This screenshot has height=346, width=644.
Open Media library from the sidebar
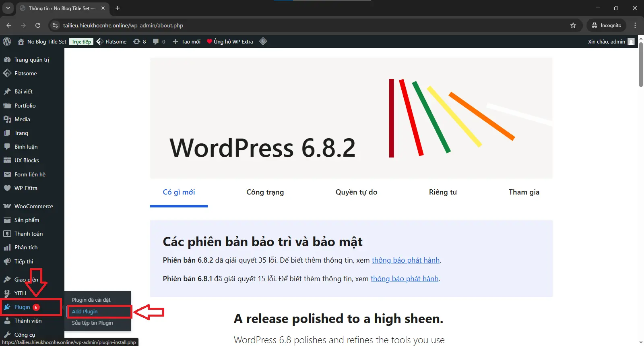[x=22, y=119]
